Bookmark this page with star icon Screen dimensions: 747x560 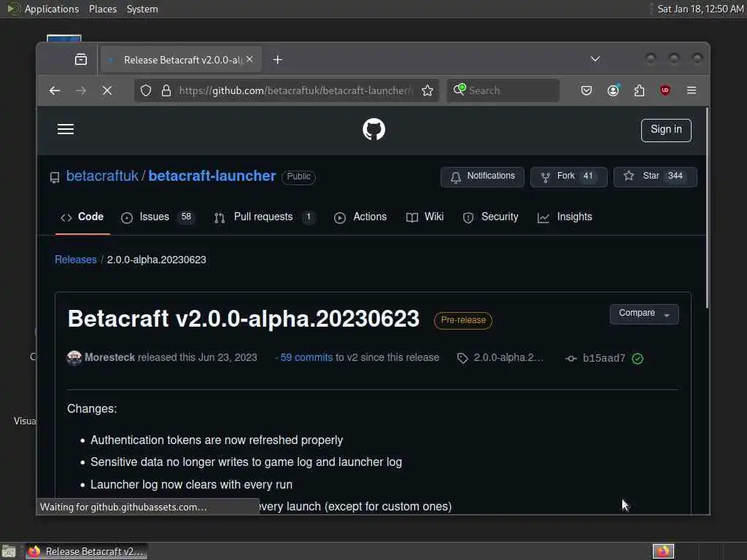(x=427, y=90)
